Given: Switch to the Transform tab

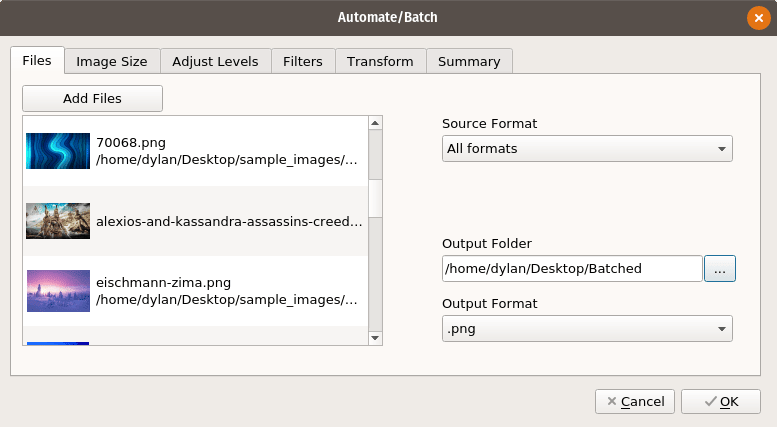Looking at the screenshot, I should 380,61.
